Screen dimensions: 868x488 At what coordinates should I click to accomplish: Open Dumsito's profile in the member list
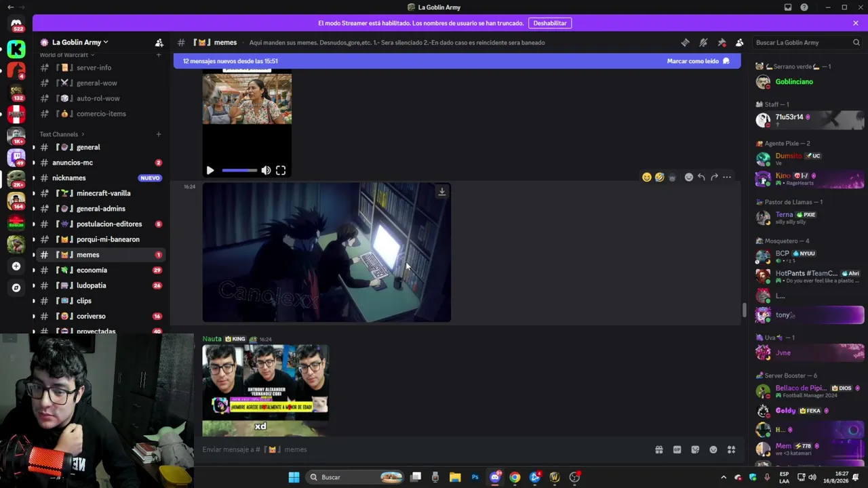tap(810, 159)
